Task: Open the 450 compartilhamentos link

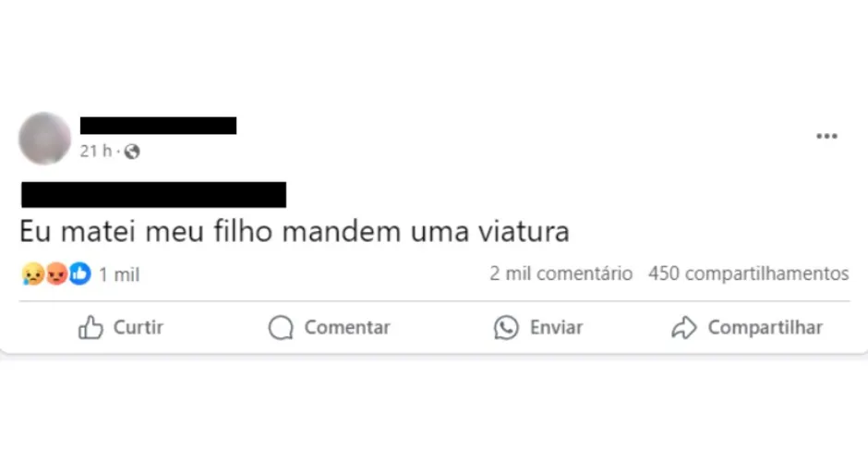Action: coord(749,274)
